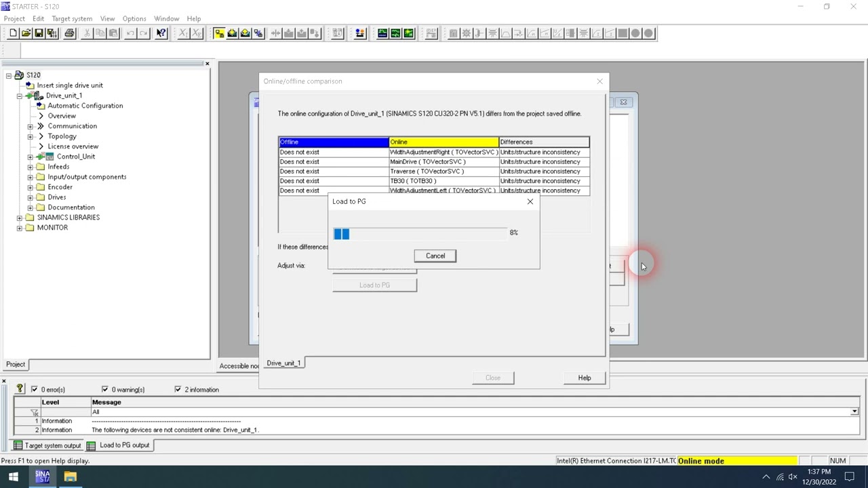Close the output detail panel with its X
This screenshot has width=868, height=488.
point(4,382)
